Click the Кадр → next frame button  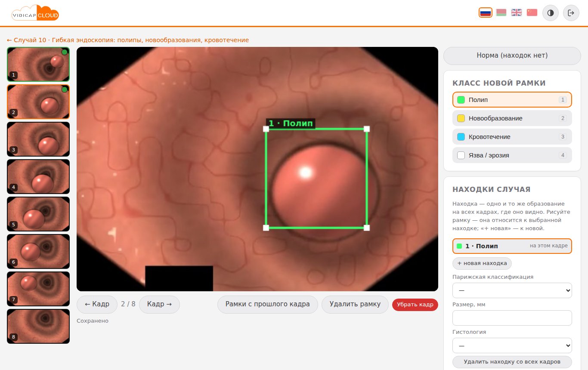[159, 304]
